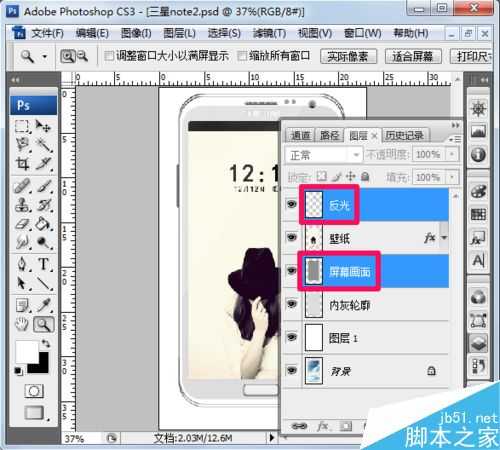Select the Pen tool

pyautogui.click(x=22, y=264)
